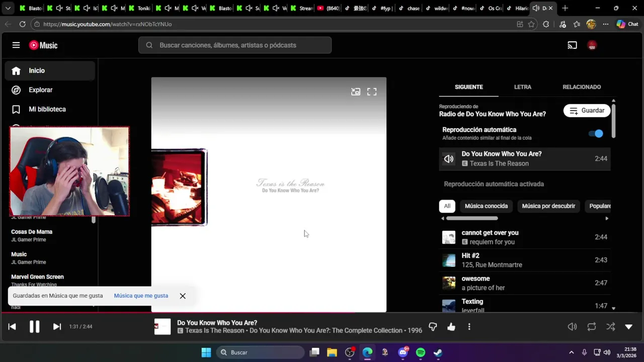
Task: Pause the current song
Action: coord(34,327)
